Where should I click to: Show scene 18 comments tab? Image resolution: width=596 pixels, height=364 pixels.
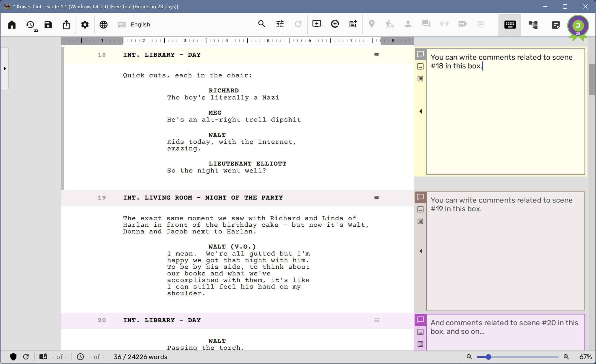(x=420, y=54)
